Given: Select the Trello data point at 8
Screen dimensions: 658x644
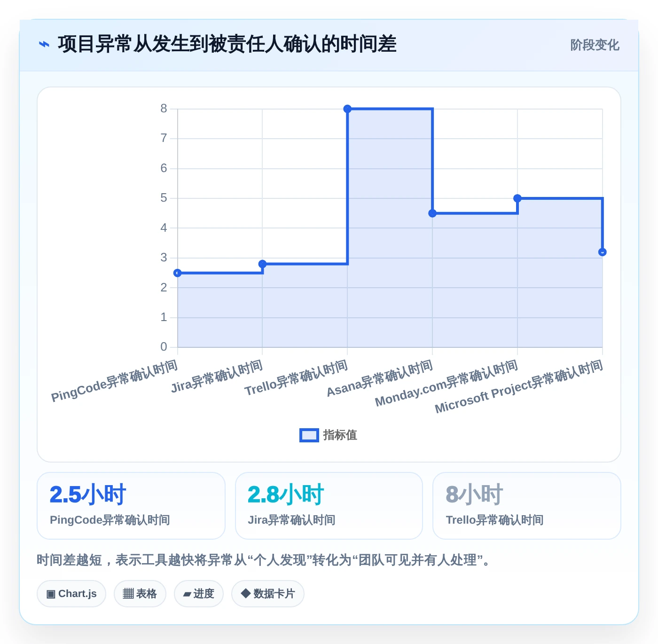Looking at the screenshot, I should pos(347,109).
